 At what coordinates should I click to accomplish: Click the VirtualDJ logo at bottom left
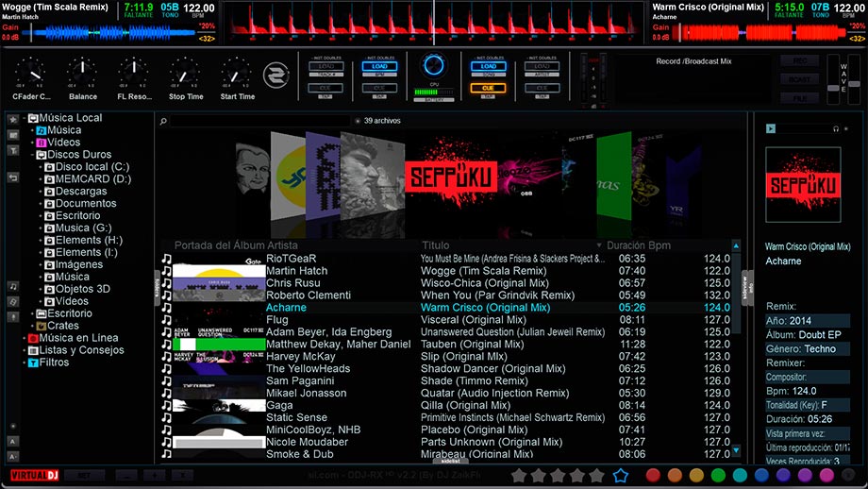[x=34, y=475]
